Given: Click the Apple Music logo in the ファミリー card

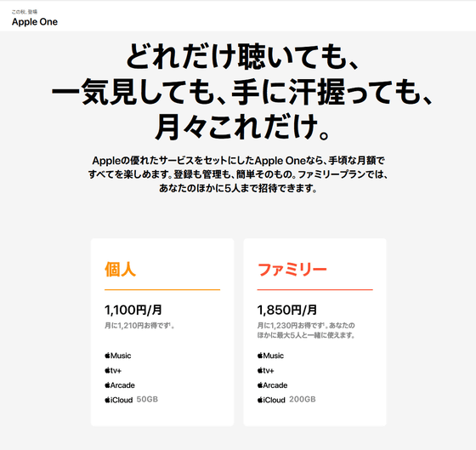Looking at the screenshot, I should (271, 356).
